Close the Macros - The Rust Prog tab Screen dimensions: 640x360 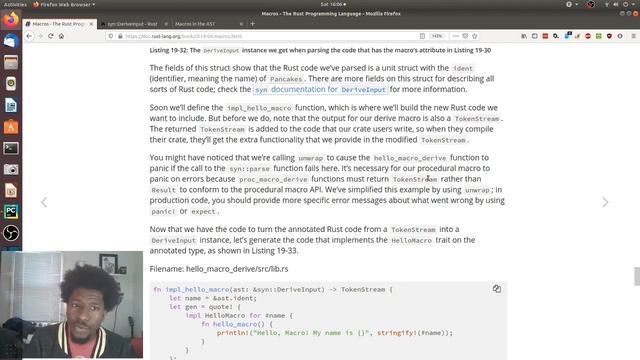coord(91,24)
